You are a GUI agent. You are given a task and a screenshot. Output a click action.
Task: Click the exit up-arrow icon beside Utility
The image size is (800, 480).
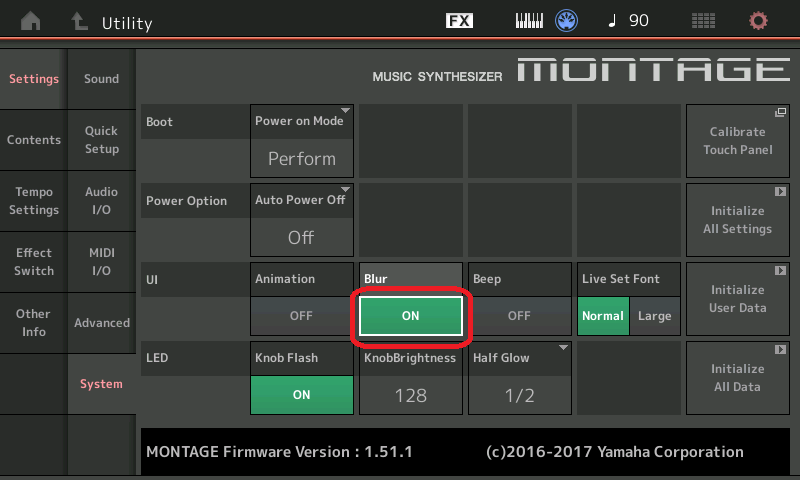79,21
